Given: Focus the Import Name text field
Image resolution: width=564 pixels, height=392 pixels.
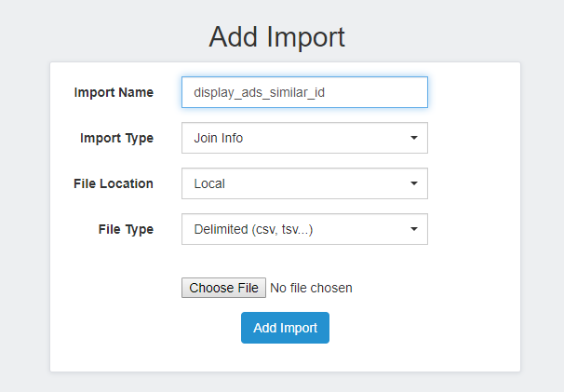Looking at the screenshot, I should pos(304,92).
